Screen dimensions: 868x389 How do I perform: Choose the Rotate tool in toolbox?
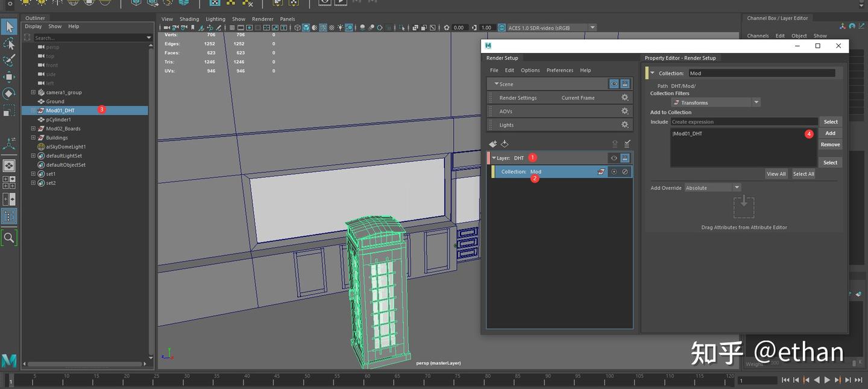9,93
